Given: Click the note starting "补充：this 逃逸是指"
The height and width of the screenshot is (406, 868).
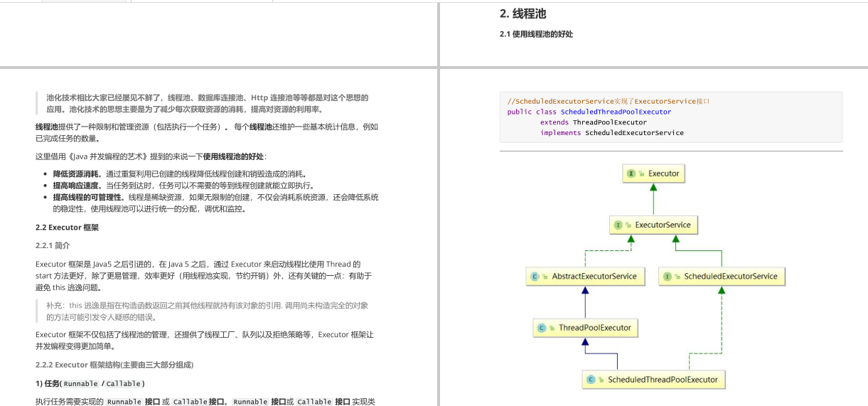Looking at the screenshot, I should [208, 311].
